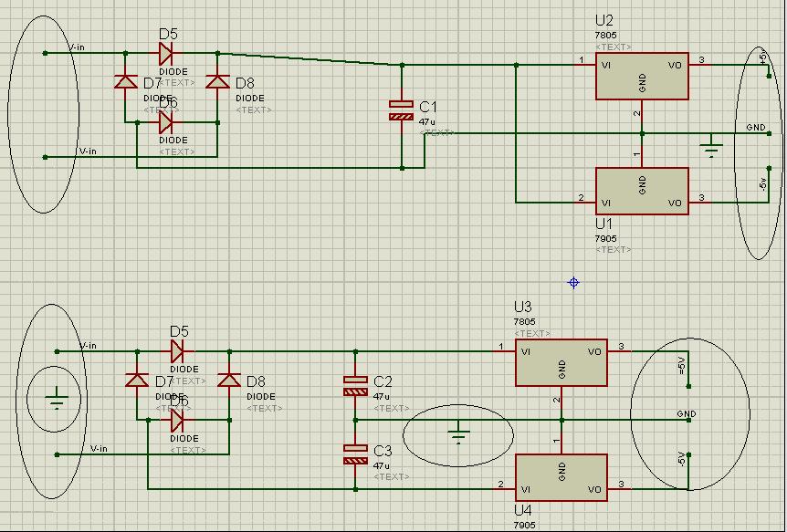Click the U4 reference label
787x532 pixels.
(x=523, y=510)
